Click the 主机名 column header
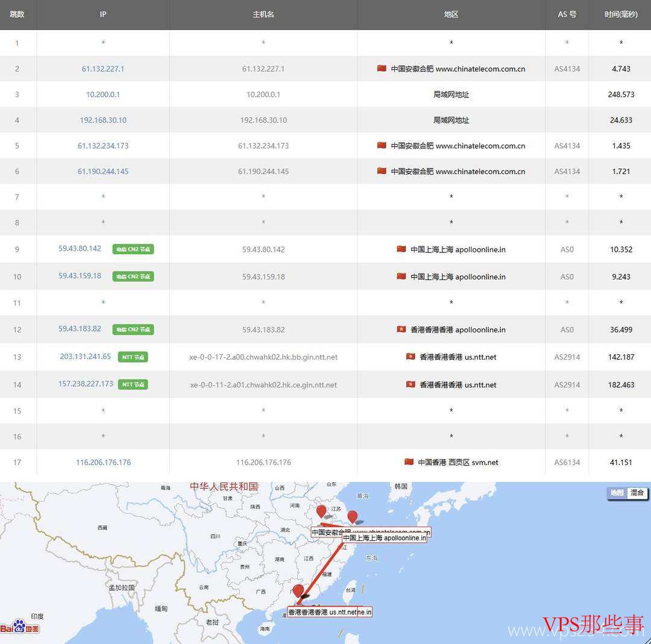The image size is (651, 644). click(x=263, y=14)
